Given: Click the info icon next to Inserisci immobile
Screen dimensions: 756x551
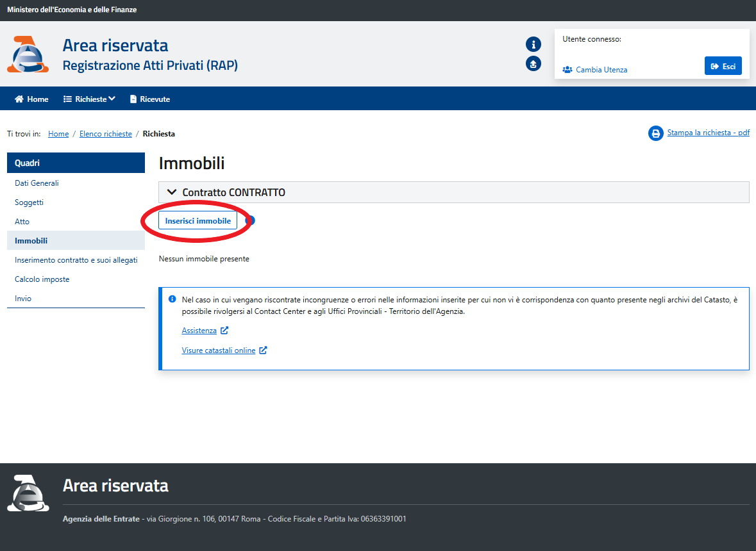Looking at the screenshot, I should [x=250, y=220].
